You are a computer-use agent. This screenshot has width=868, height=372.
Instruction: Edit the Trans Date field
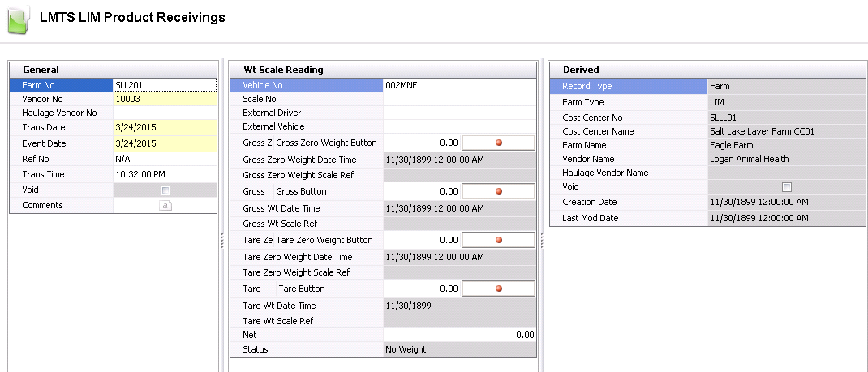(165, 128)
